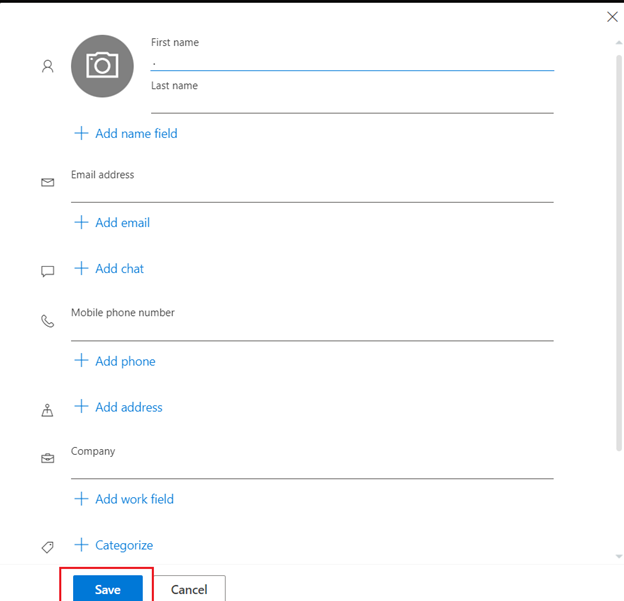Screen dimensions: 624x601
Task: Focus the Email address input field
Action: click(312, 192)
